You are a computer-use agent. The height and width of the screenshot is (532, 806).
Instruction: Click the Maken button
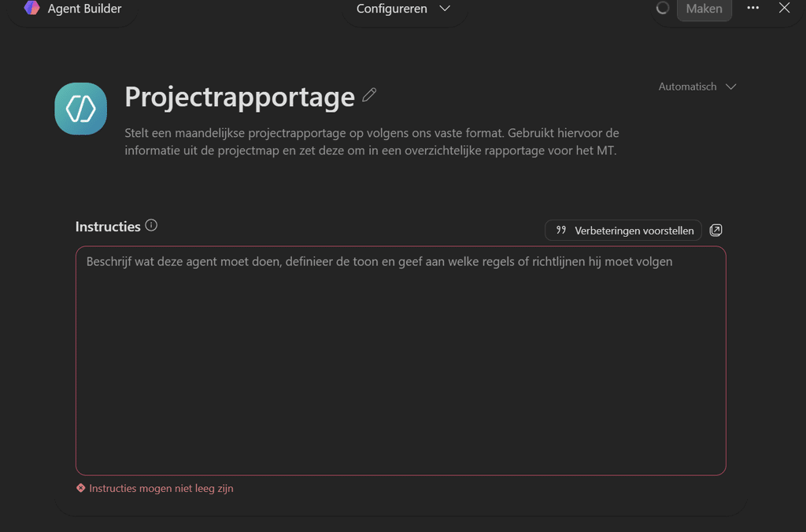(704, 9)
